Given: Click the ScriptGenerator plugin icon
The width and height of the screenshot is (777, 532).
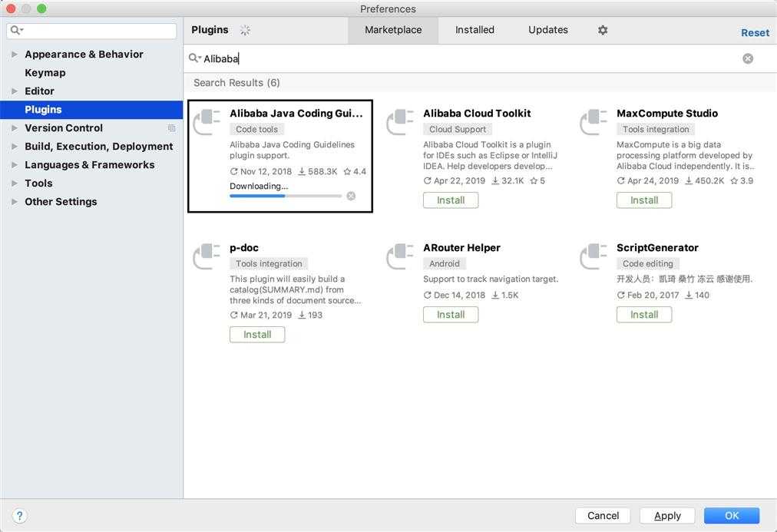Looking at the screenshot, I should (593, 256).
